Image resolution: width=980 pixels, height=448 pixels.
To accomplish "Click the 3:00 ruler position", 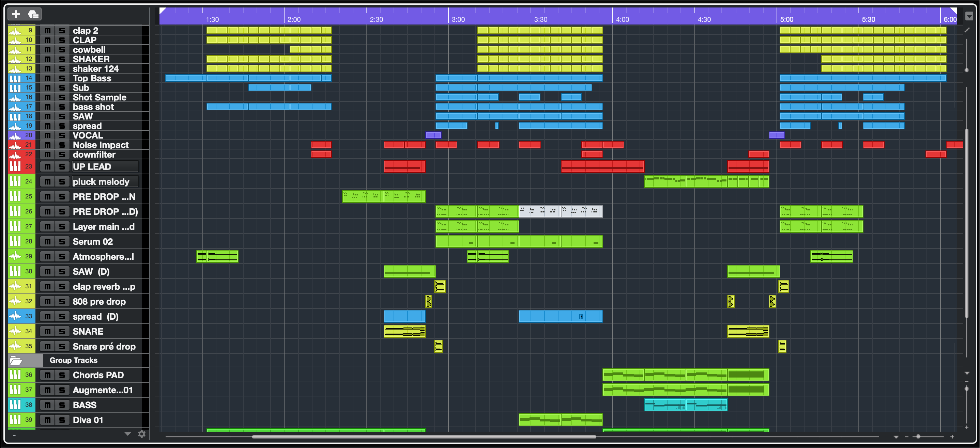I will coord(458,19).
